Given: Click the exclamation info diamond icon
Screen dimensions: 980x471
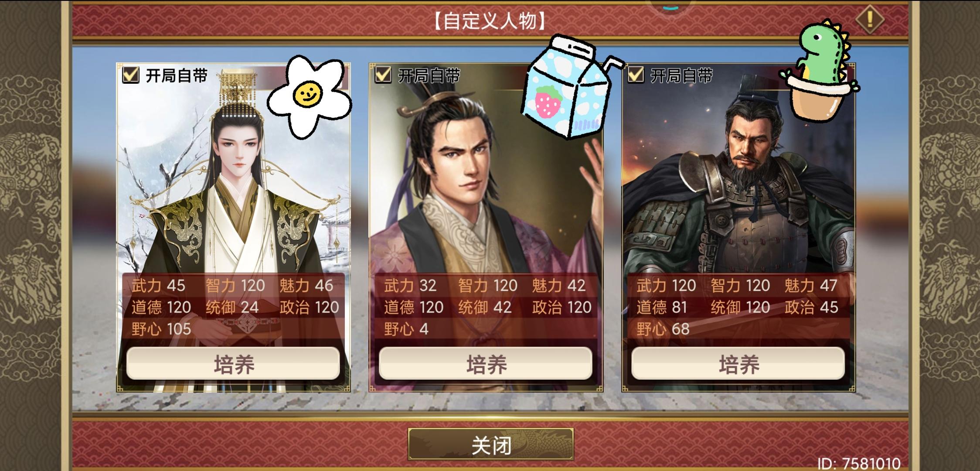Looking at the screenshot, I should [x=870, y=19].
